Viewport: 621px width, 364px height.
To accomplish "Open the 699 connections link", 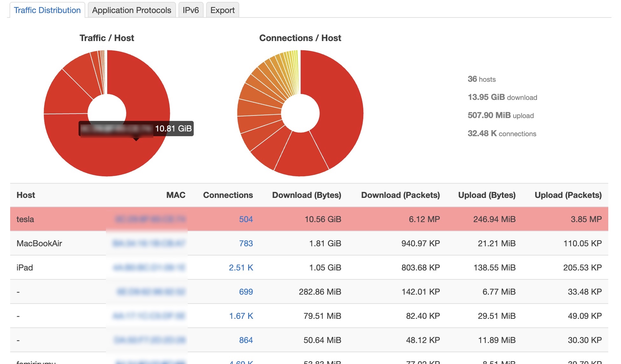I will [246, 292].
